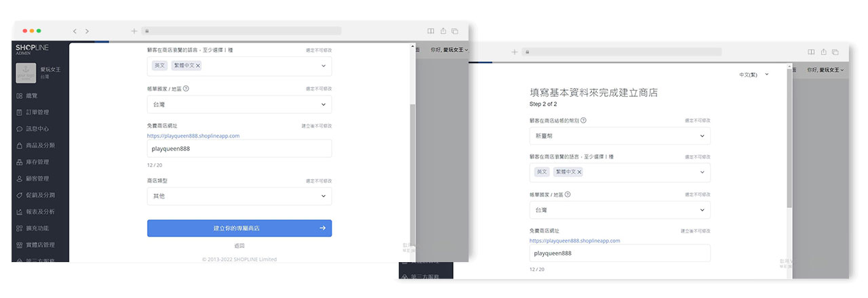Screen dimensions: 868x298
Task: Remove 繁體中文 language tag in right window
Action: pyautogui.click(x=580, y=172)
